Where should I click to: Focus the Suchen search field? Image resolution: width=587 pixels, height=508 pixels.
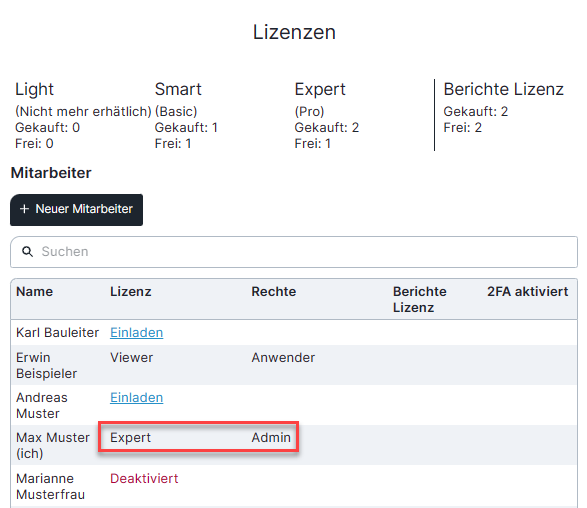pos(294,252)
